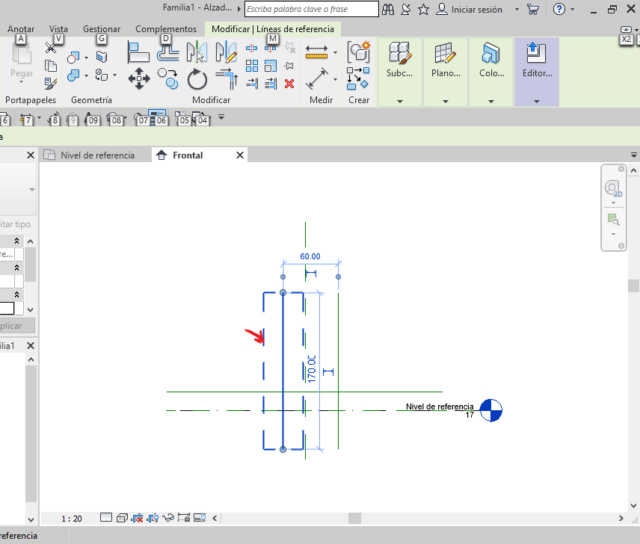The width and height of the screenshot is (640, 544).
Task: Select Mirror - Pick Axis tool
Action: coord(197,51)
